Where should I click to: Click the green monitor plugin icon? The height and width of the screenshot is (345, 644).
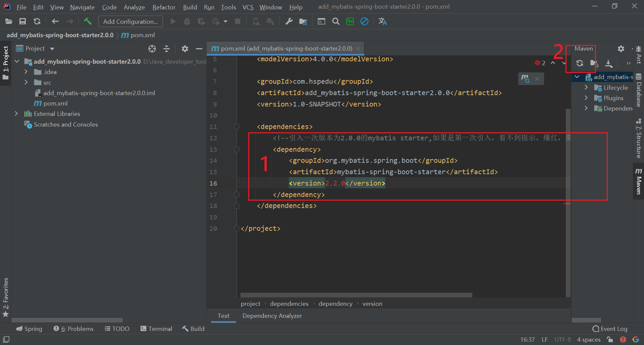coord(350,21)
